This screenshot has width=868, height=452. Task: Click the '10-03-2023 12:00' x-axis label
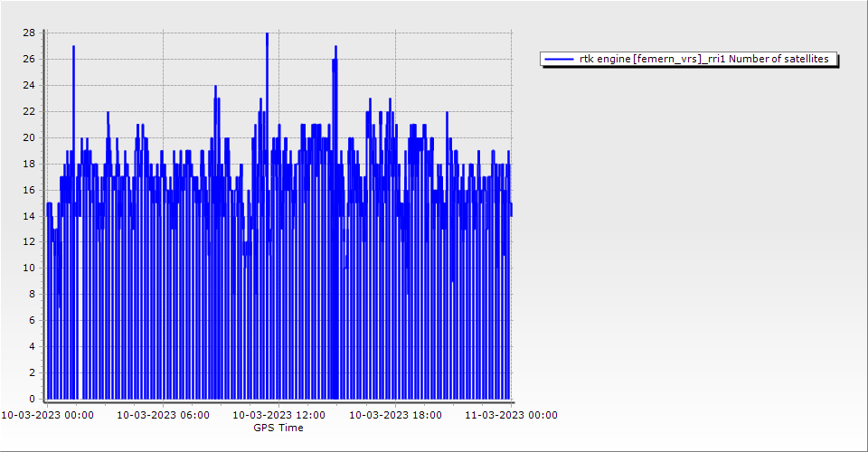(278, 415)
